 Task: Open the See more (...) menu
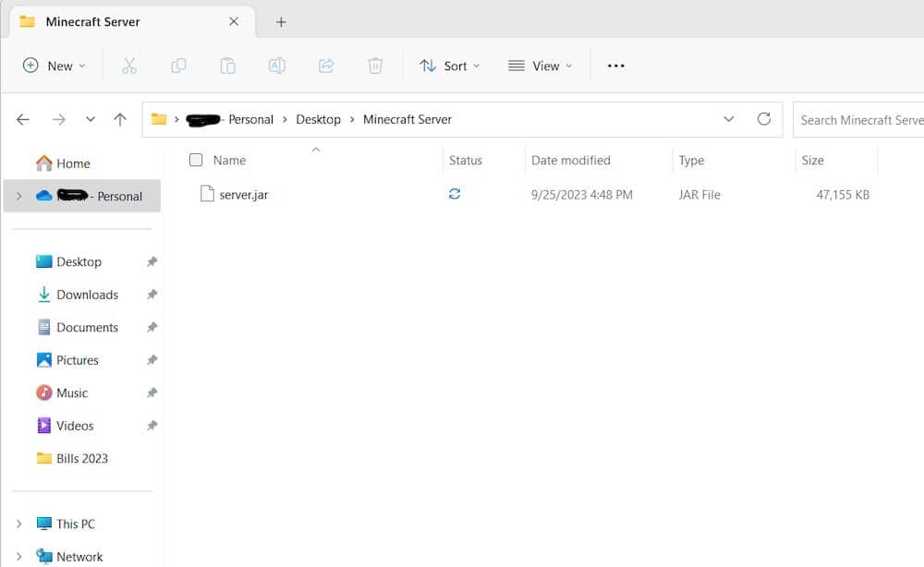click(x=615, y=65)
